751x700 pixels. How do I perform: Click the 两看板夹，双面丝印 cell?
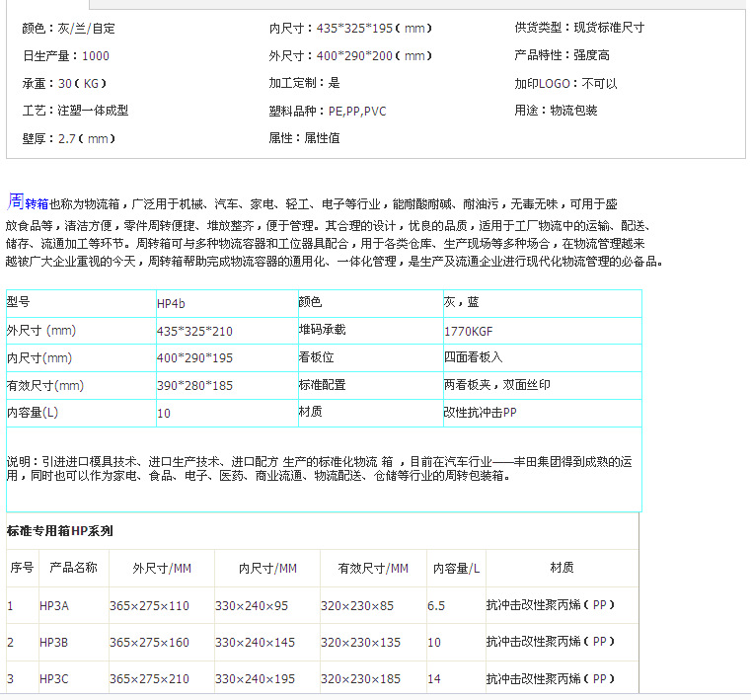tap(543, 386)
